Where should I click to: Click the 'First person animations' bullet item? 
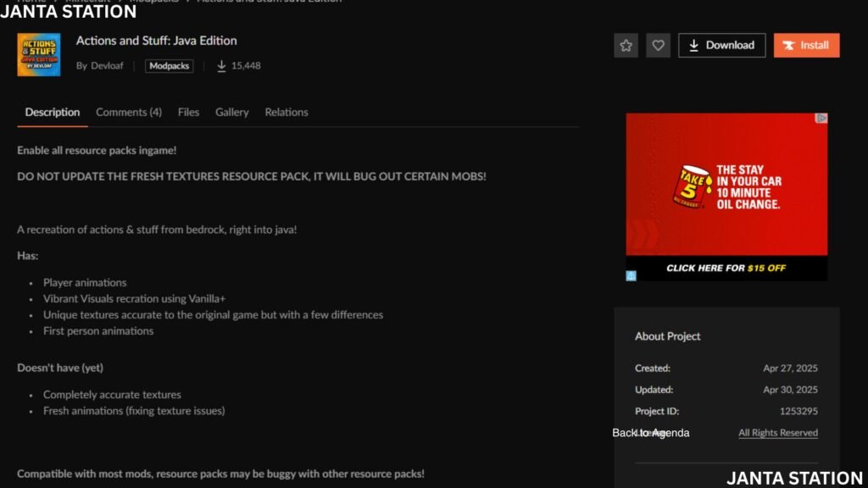(98, 331)
